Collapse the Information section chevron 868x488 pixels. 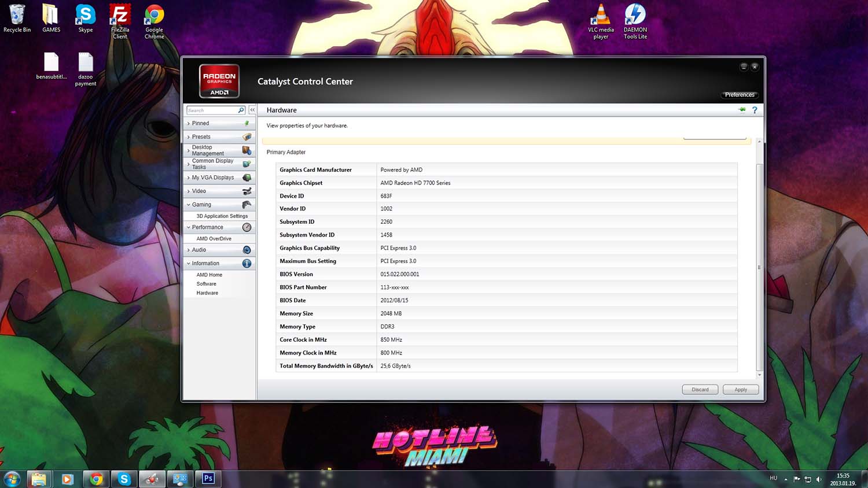tap(189, 264)
